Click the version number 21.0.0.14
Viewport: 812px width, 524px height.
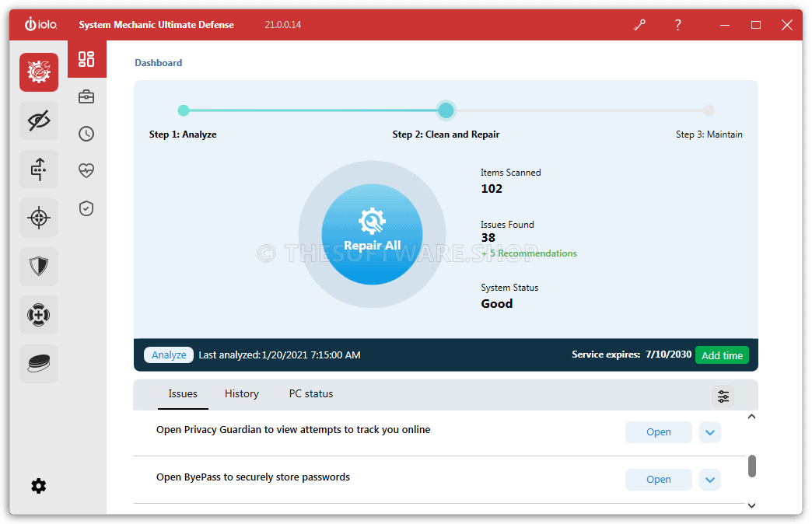[283, 25]
